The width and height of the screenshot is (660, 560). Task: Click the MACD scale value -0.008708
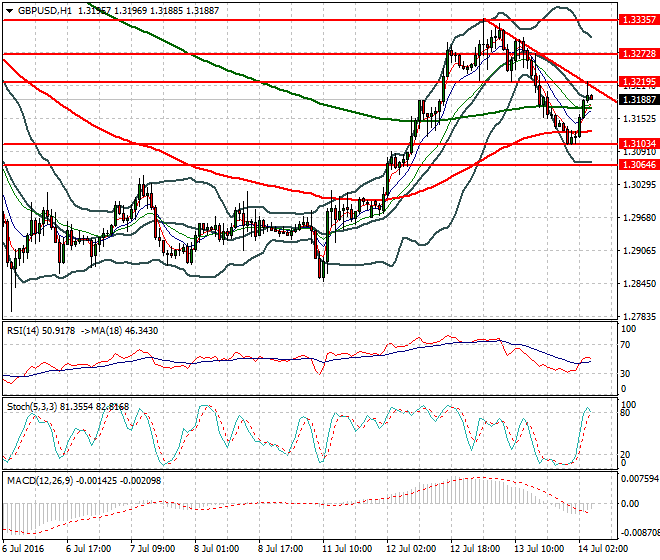tap(640, 533)
